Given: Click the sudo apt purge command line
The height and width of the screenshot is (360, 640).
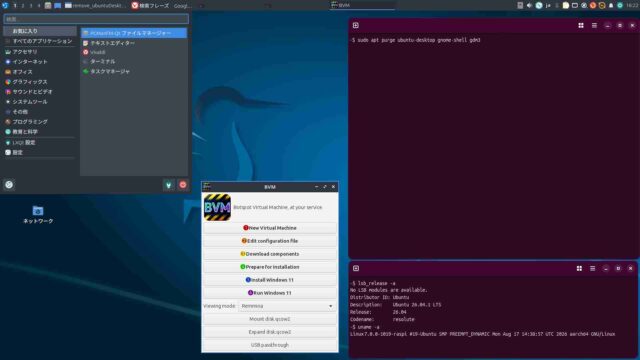Looking at the screenshot, I should (x=416, y=40).
